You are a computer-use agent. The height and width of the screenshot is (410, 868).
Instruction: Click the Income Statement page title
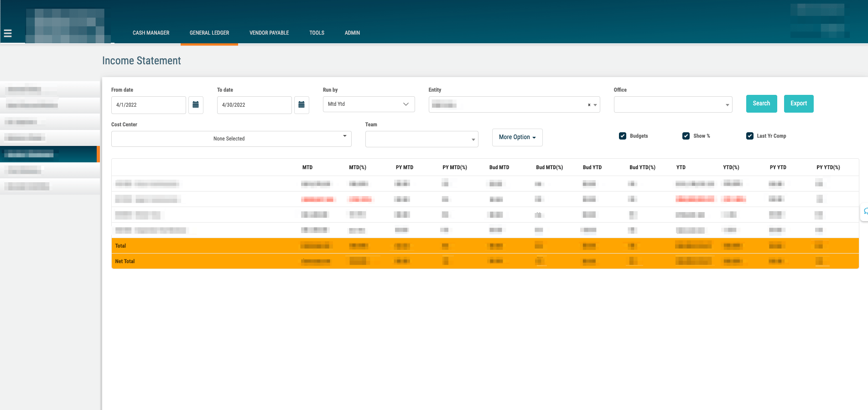[x=141, y=61]
